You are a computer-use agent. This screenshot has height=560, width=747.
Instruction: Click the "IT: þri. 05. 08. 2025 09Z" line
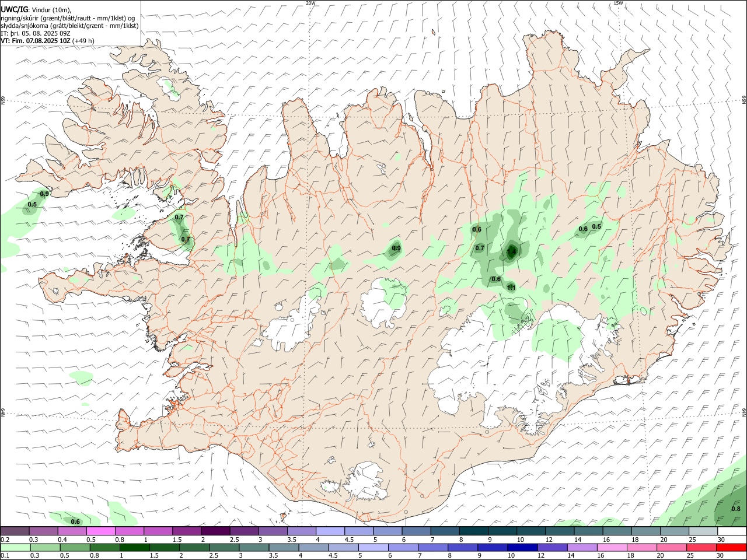point(36,33)
